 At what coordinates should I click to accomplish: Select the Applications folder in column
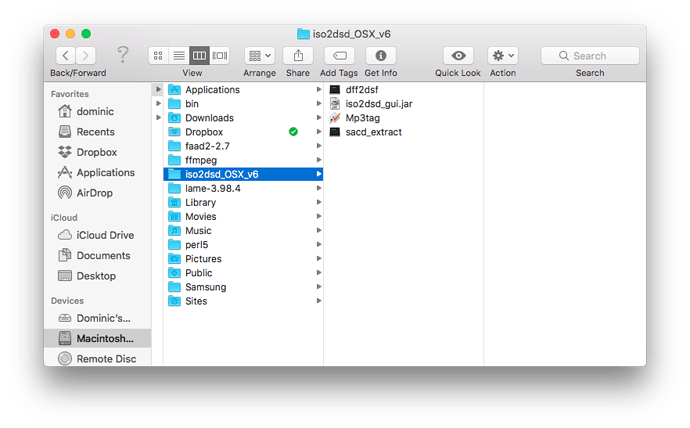(x=243, y=90)
